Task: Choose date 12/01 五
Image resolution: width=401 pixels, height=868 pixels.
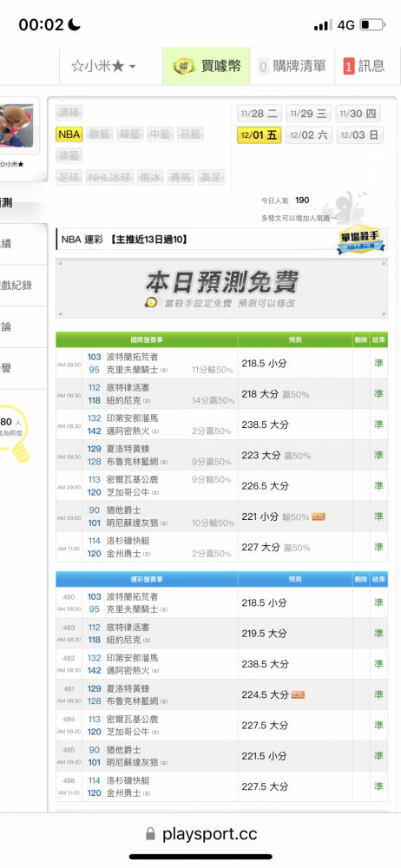Action: pyautogui.click(x=260, y=135)
